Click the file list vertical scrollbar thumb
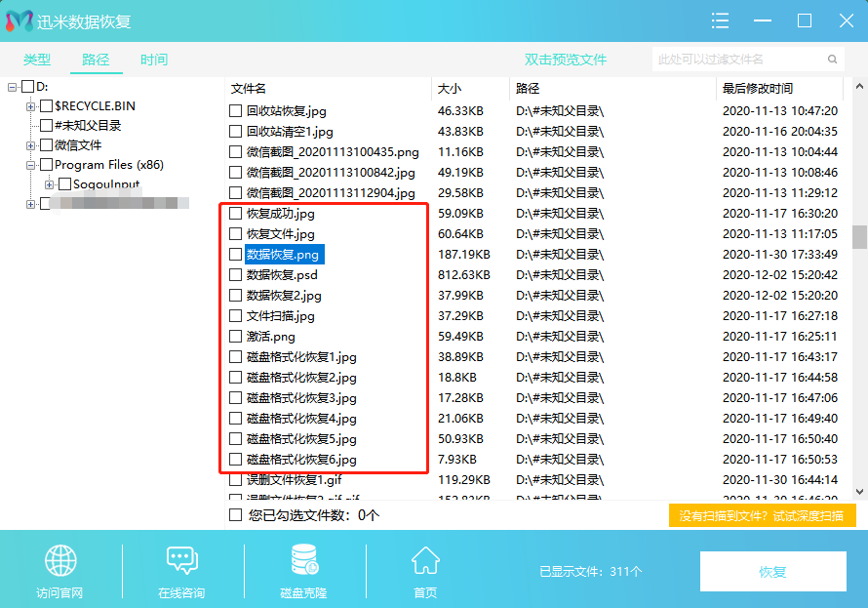The height and width of the screenshot is (608, 868). [859, 237]
